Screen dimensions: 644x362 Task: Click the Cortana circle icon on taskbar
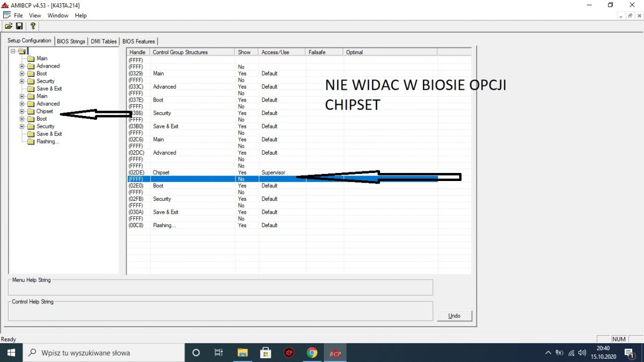pyautogui.click(x=196, y=353)
